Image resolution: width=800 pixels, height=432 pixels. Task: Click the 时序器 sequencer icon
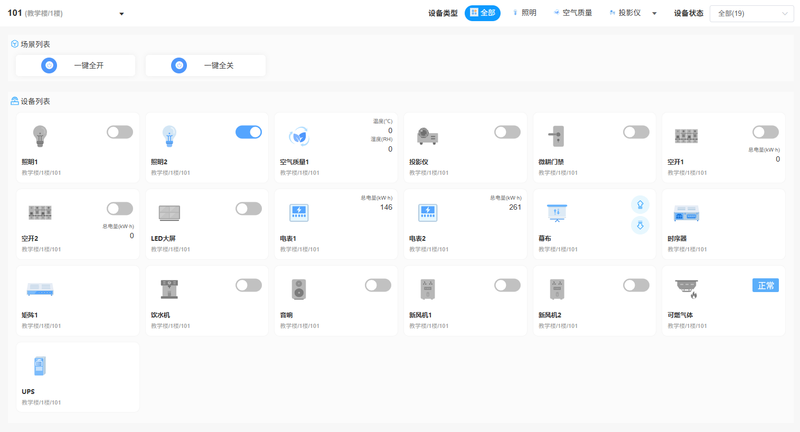(686, 213)
